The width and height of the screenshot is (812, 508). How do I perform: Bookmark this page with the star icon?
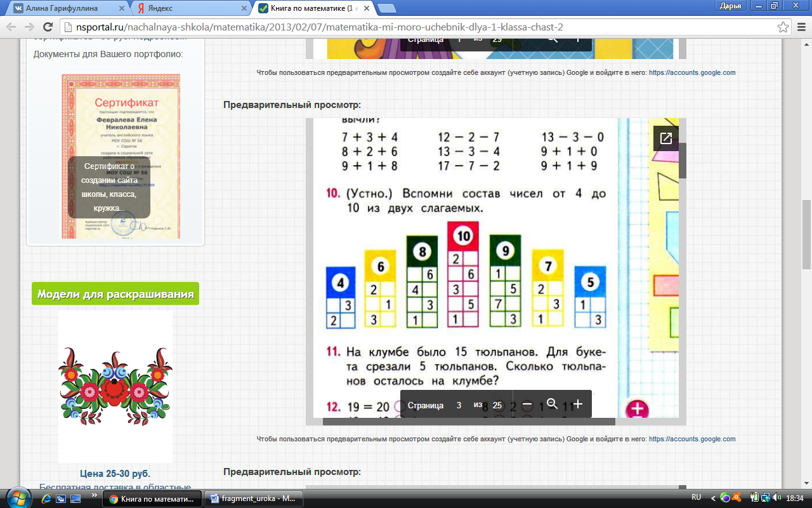tap(783, 27)
